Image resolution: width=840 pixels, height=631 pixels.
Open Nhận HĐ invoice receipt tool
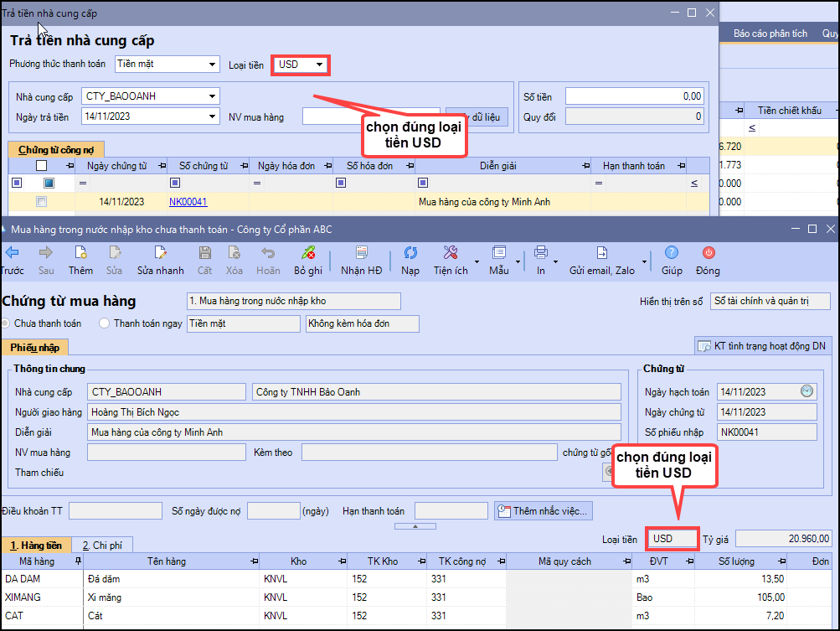click(x=361, y=253)
